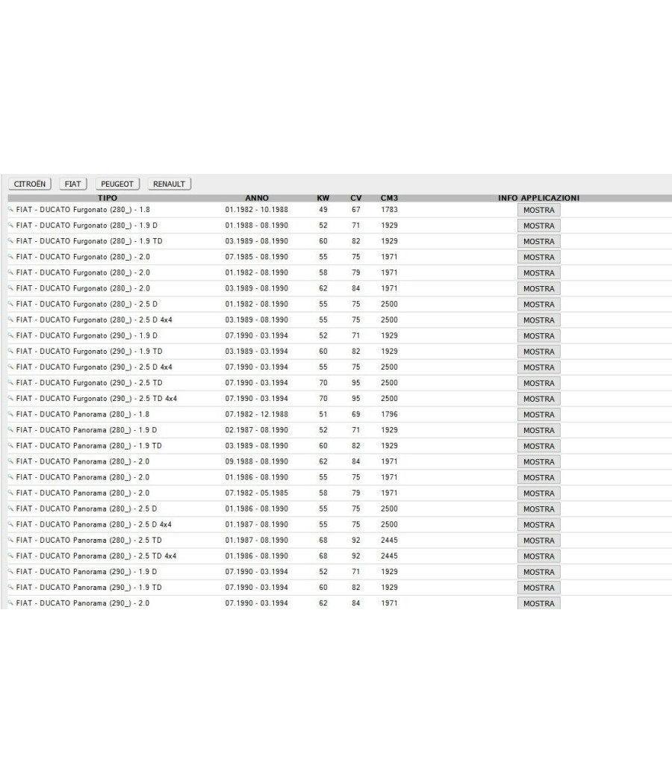Click magnifier icon for Panorama (280_) 2.5 TD

click(x=10, y=540)
